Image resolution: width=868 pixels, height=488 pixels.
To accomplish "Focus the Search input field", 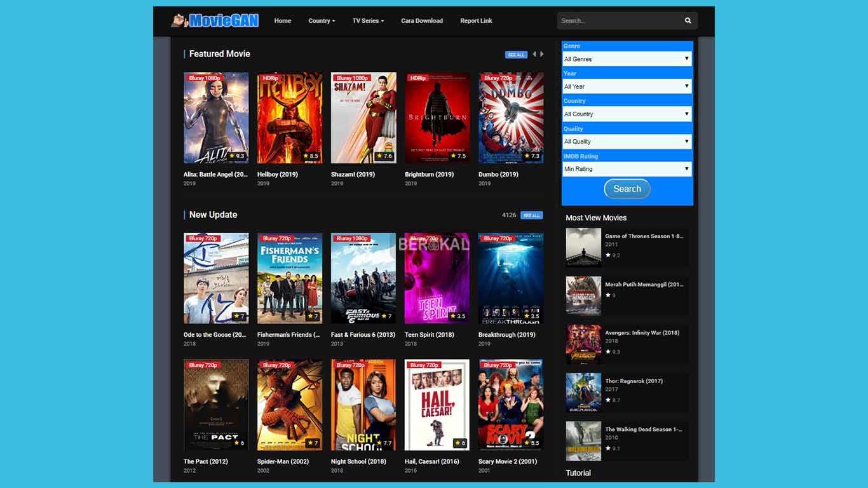I will [619, 20].
